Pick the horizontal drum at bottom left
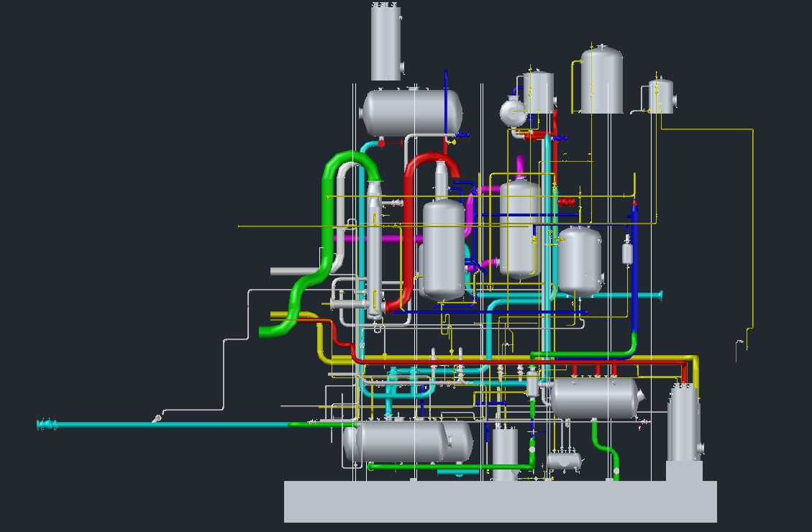812x532 pixels. coord(403,441)
